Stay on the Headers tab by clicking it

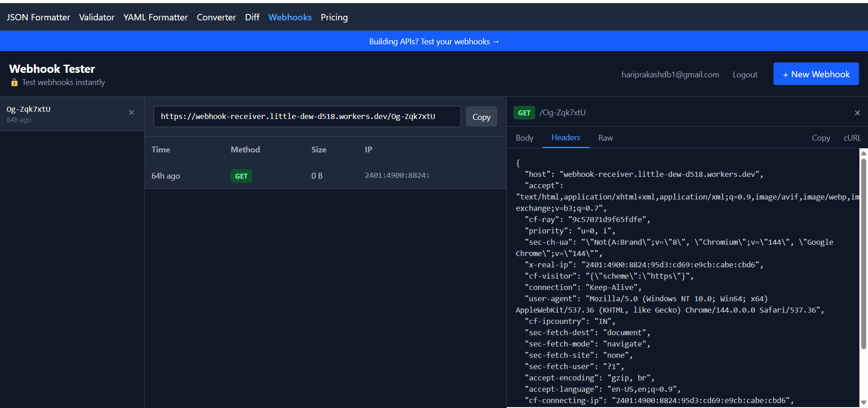coord(566,138)
